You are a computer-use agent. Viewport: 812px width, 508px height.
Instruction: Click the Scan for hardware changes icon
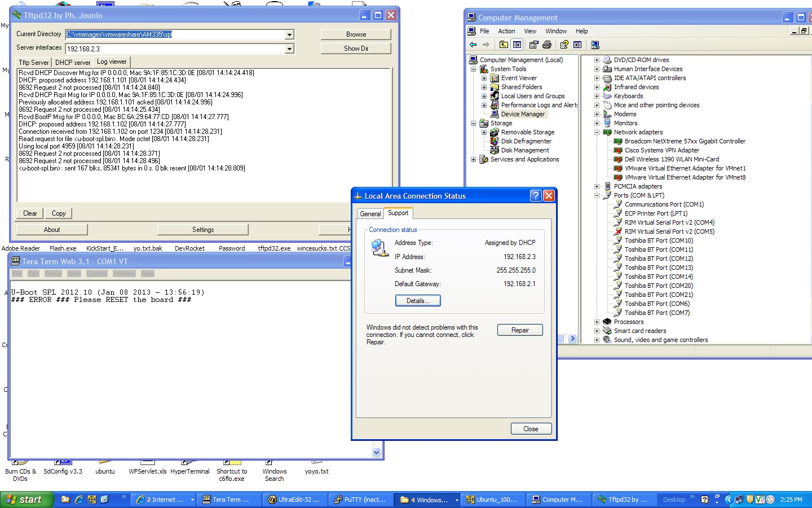595,45
